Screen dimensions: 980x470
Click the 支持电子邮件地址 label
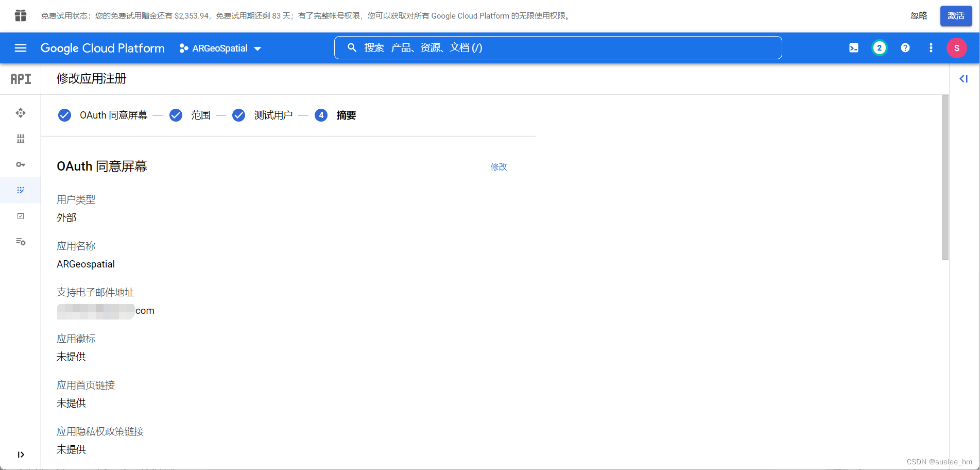pyautogui.click(x=95, y=292)
